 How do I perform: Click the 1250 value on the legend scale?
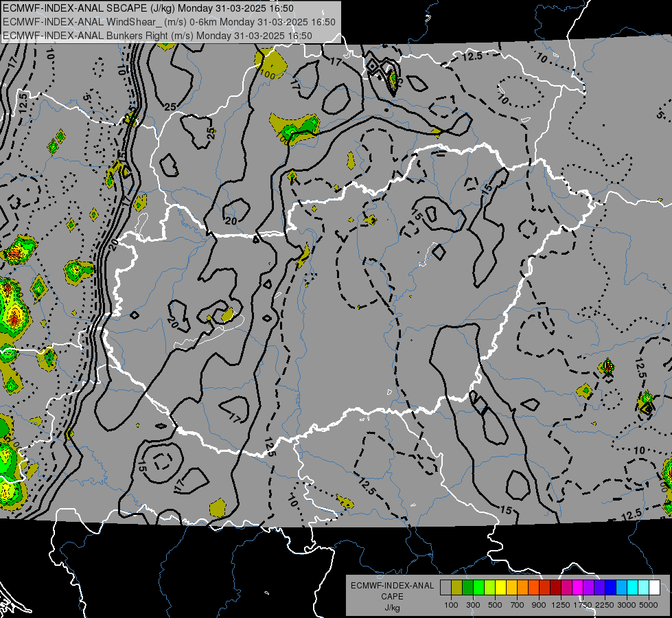click(x=561, y=605)
